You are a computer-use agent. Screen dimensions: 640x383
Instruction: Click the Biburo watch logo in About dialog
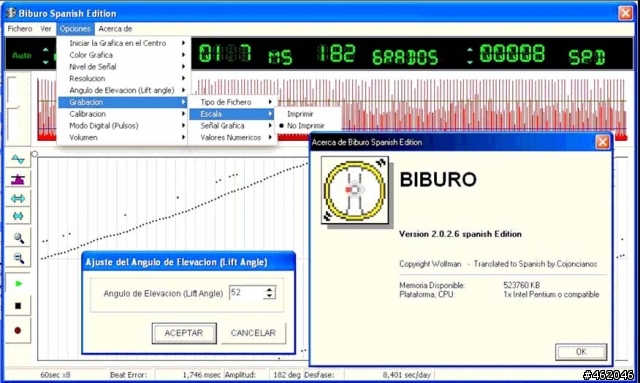pyautogui.click(x=354, y=190)
